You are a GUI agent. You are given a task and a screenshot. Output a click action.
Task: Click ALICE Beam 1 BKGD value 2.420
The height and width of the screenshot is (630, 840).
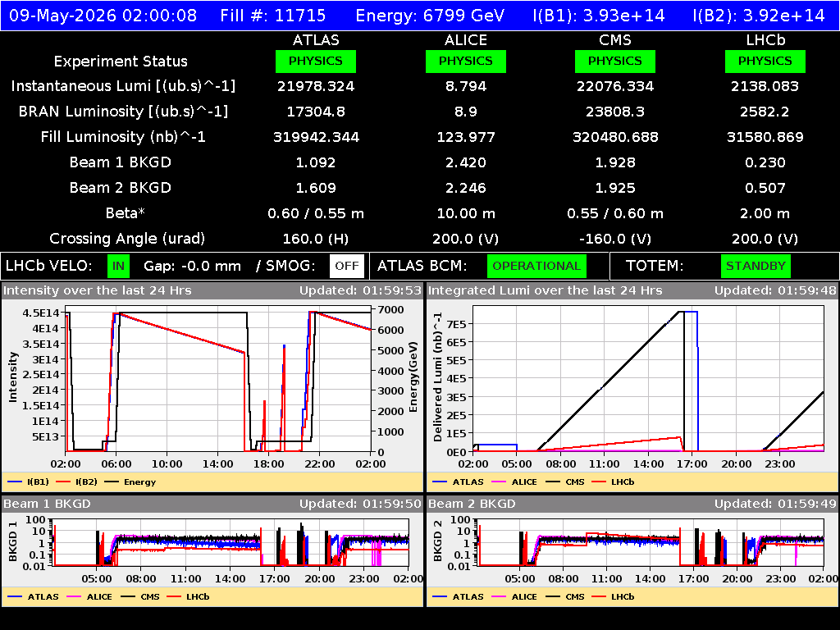coord(466,162)
